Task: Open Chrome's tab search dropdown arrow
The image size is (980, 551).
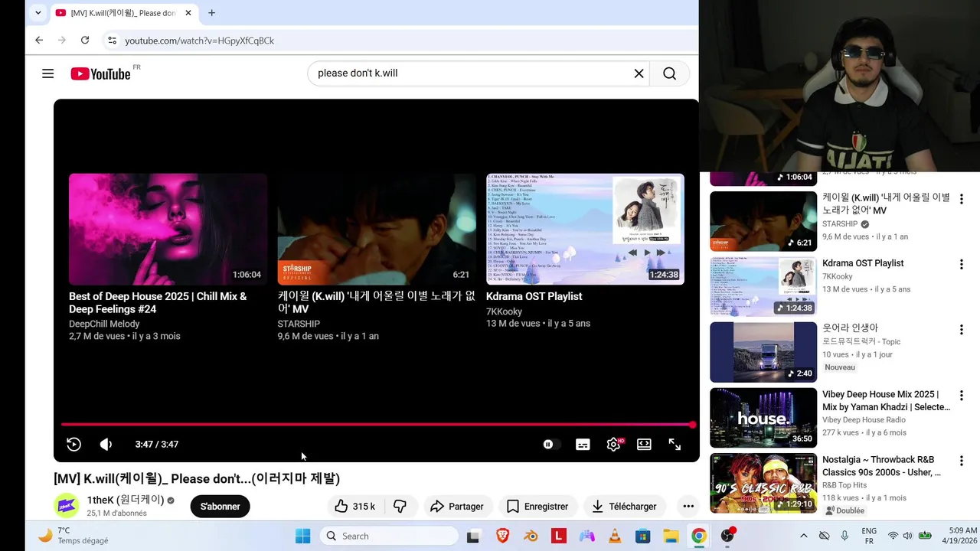Action: coord(38,13)
